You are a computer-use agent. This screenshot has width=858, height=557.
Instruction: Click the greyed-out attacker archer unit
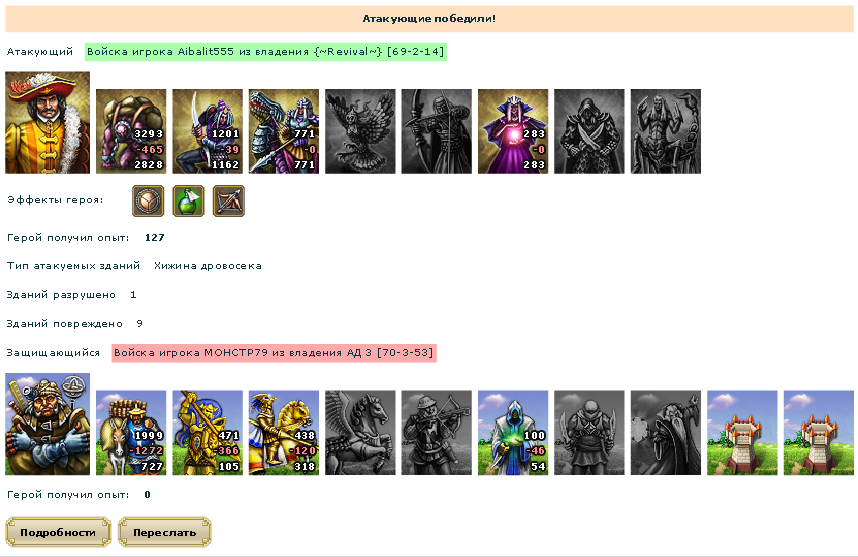pyautogui.click(x=437, y=131)
